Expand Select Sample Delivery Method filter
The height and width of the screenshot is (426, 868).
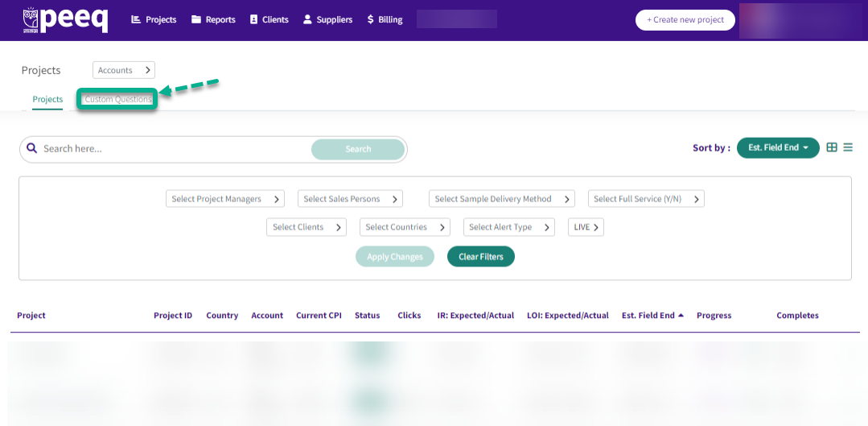[x=501, y=199]
